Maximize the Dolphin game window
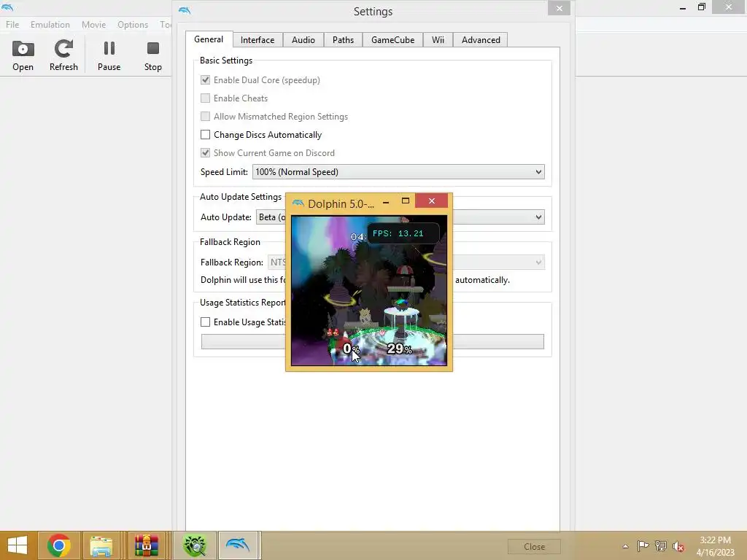The image size is (747, 560). tap(406, 201)
